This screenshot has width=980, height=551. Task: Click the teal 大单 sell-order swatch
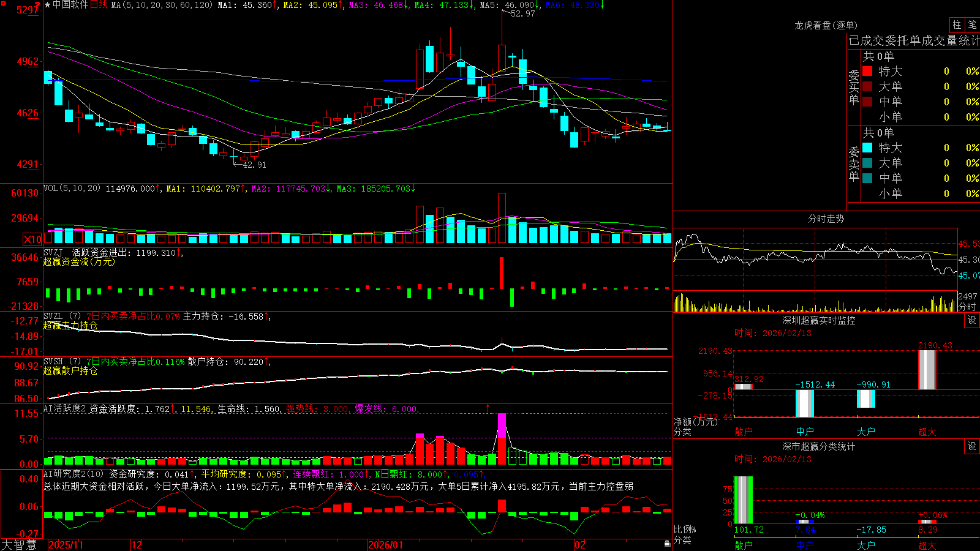point(867,163)
